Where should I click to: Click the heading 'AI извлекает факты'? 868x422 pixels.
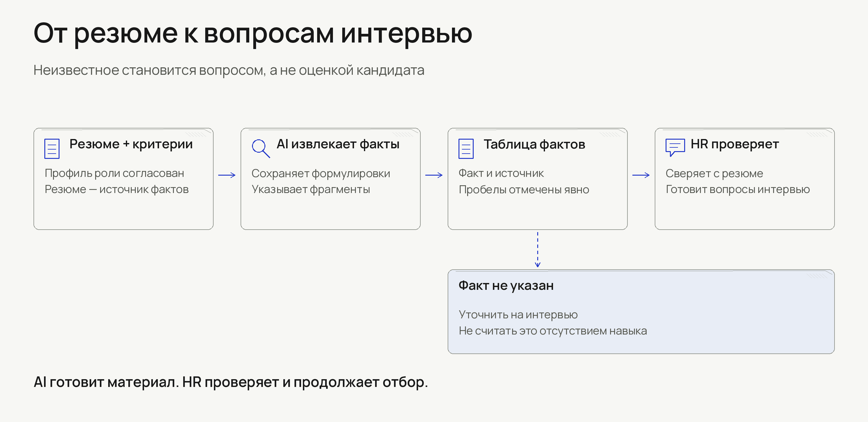338,144
